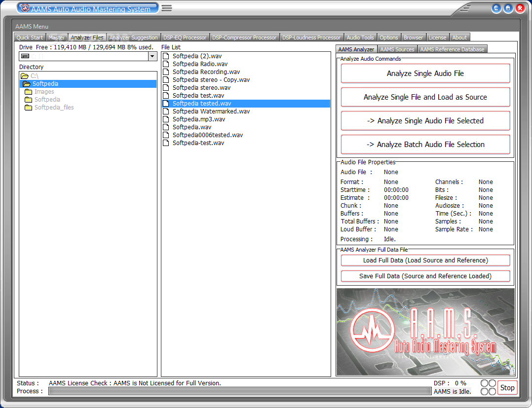Click the open folder icon for C:\
The width and height of the screenshot is (532, 408).
point(25,76)
